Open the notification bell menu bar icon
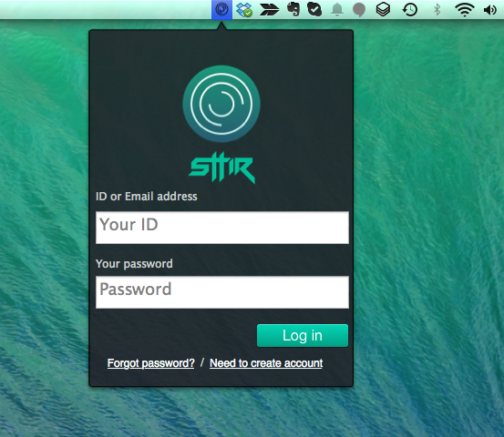Image resolution: width=504 pixels, height=437 pixels. (x=337, y=10)
